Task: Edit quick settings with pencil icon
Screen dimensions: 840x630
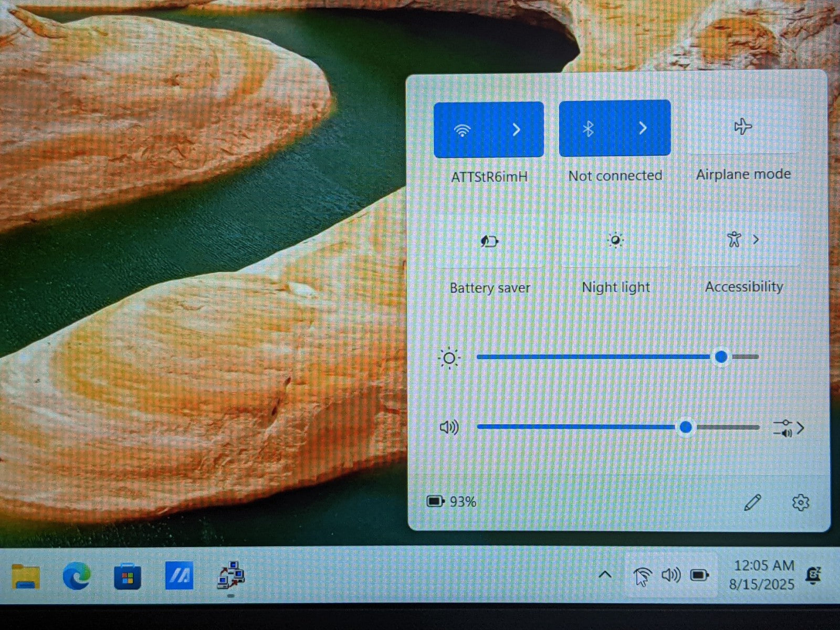Action: pos(752,502)
